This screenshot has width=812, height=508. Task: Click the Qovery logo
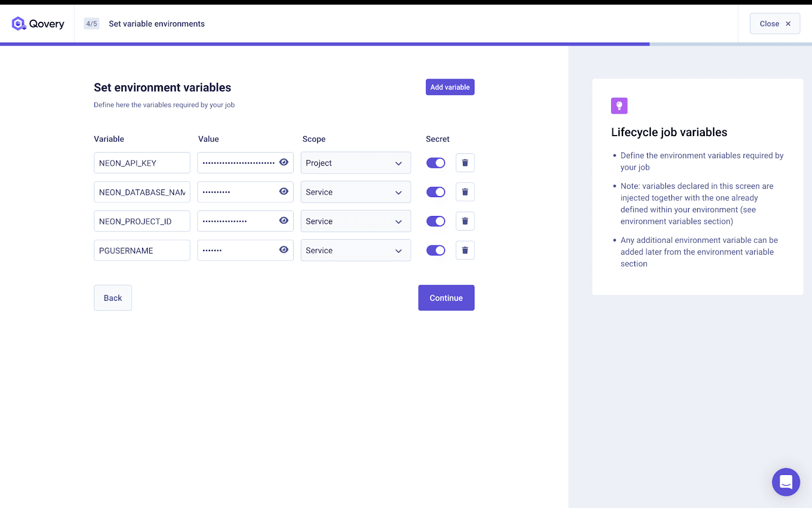(38, 24)
